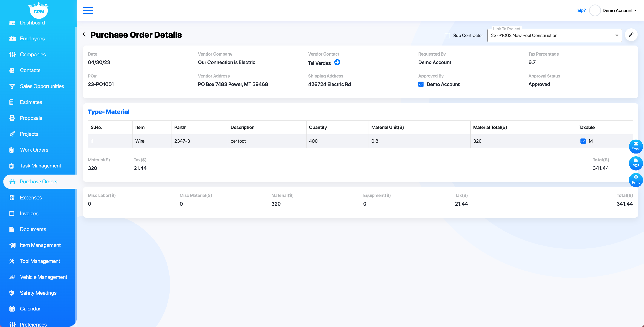The width and height of the screenshot is (644, 327).
Task: Click the Calendar icon in sidebar
Action: coord(12,309)
